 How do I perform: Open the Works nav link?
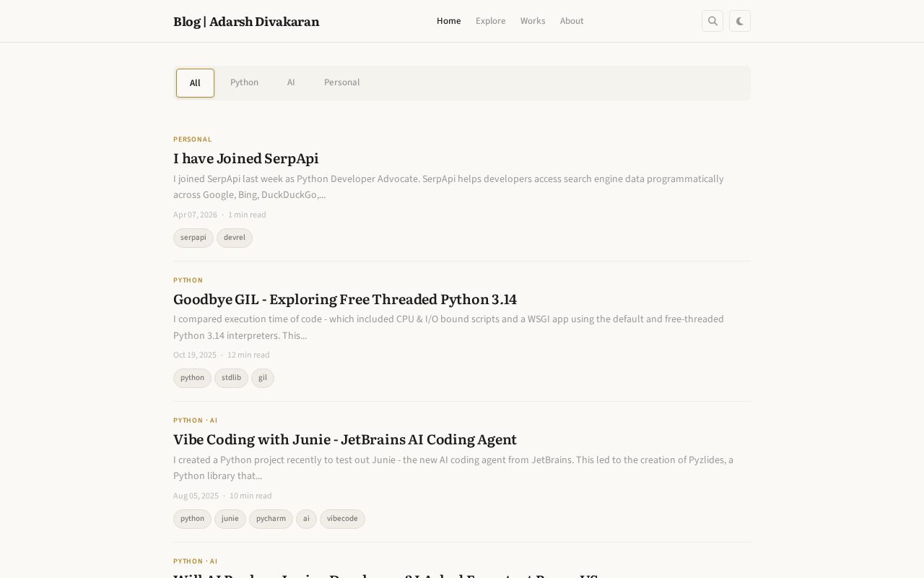[533, 21]
